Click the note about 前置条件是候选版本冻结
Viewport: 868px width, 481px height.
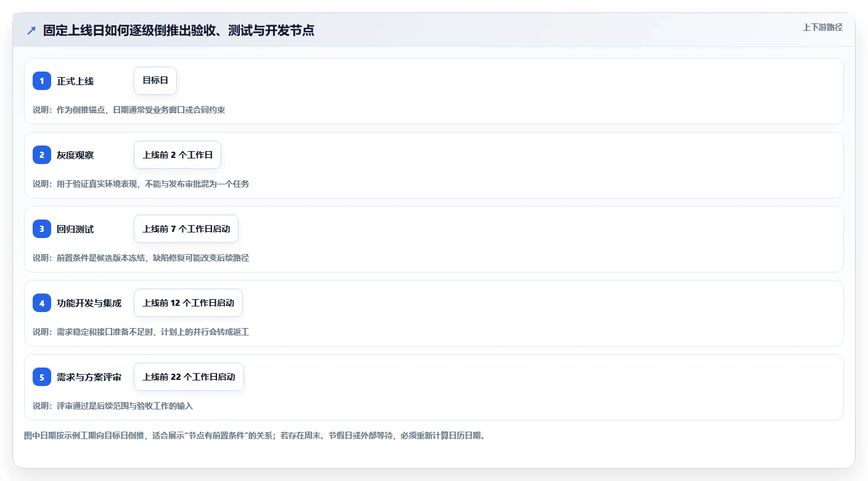141,258
